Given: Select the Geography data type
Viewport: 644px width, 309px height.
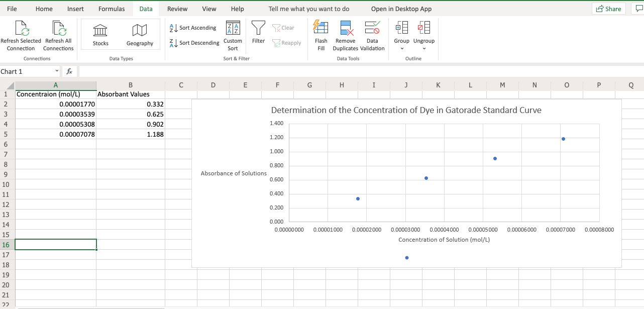Looking at the screenshot, I should click(x=139, y=34).
